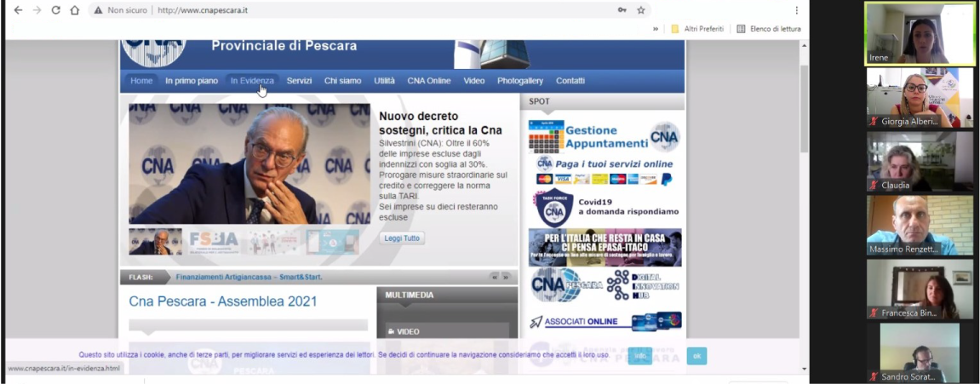This screenshot has width=980, height=384.
Task: Open browser three-dot menu
Action: click(796, 10)
